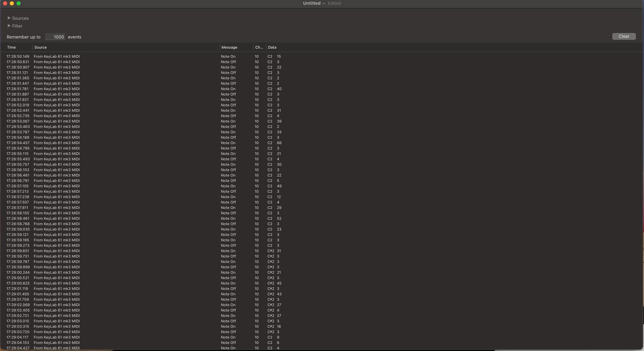This screenshot has width=644, height=351.
Task: Select the event at 17:28:50.149
Action: click(x=134, y=57)
